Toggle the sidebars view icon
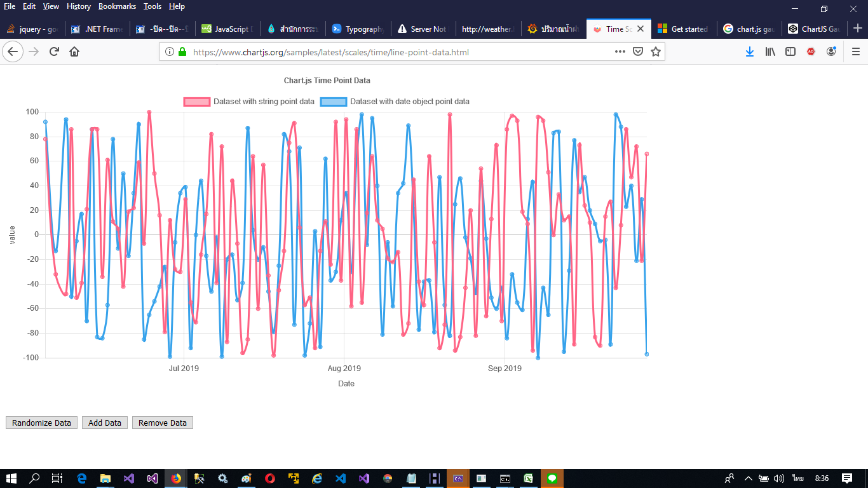Image resolution: width=868 pixels, height=488 pixels. tap(790, 52)
